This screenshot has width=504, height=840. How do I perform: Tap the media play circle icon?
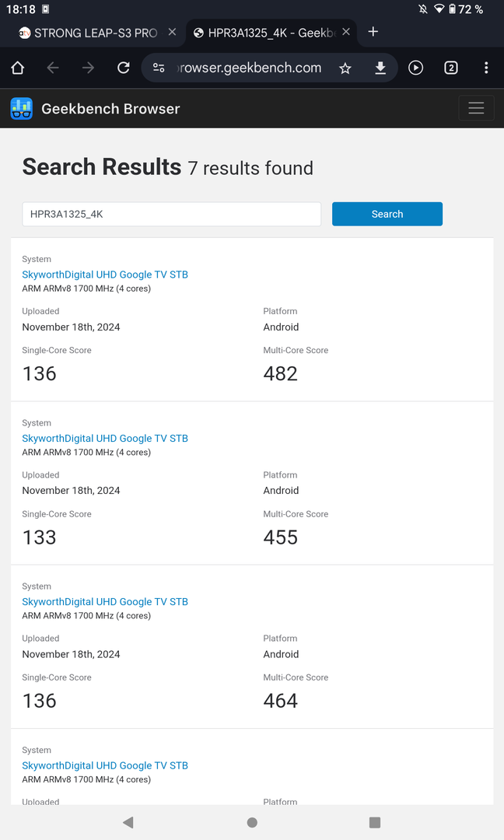click(x=416, y=68)
